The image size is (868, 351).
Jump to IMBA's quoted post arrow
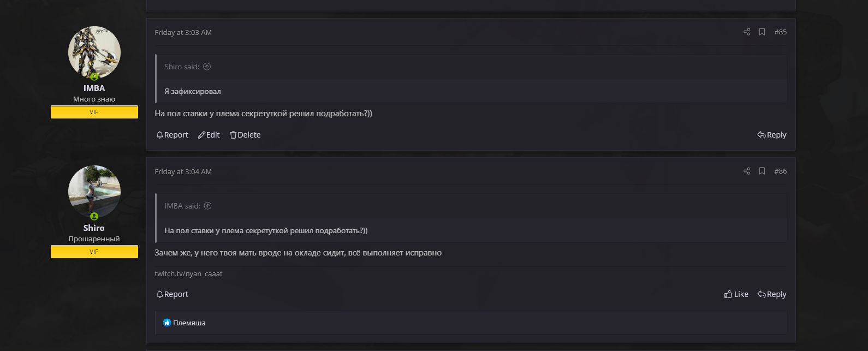(x=207, y=206)
